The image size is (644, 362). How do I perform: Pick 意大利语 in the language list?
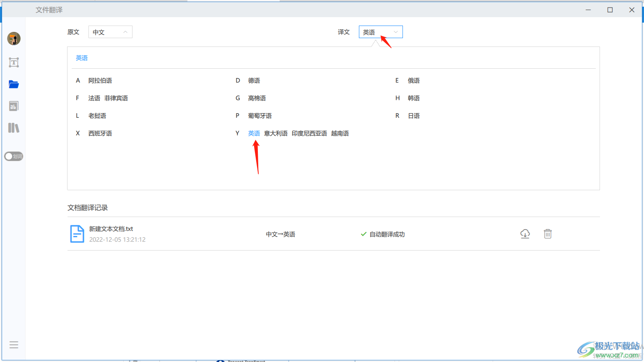click(x=276, y=133)
